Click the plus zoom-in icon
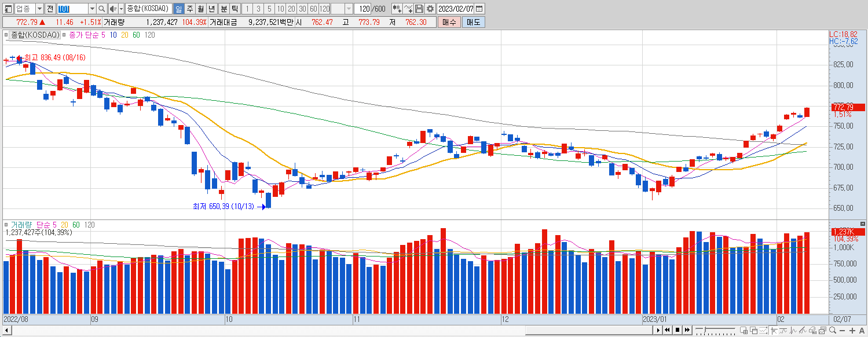Image resolution: width=868 pixels, height=337 pixels. click(x=852, y=331)
